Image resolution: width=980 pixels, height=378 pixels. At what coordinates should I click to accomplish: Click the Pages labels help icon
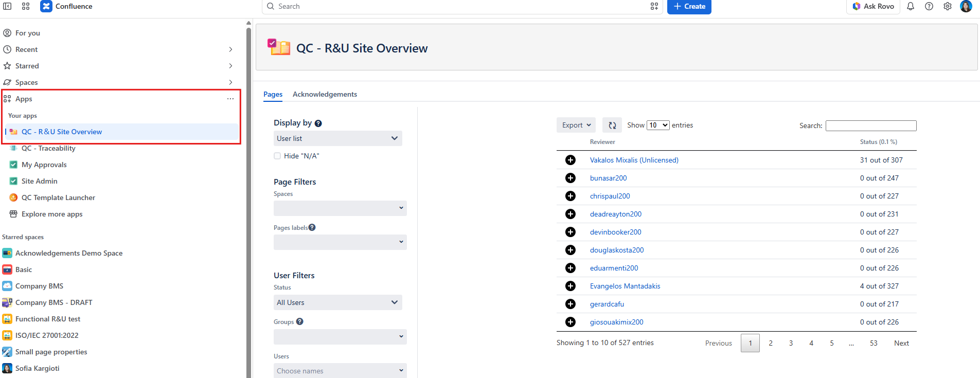point(312,227)
